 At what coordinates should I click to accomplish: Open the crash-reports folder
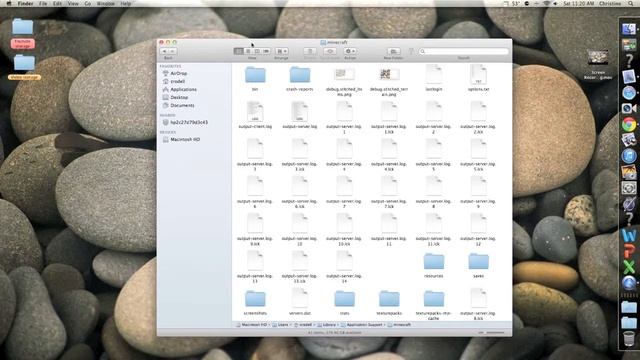pos(300,75)
